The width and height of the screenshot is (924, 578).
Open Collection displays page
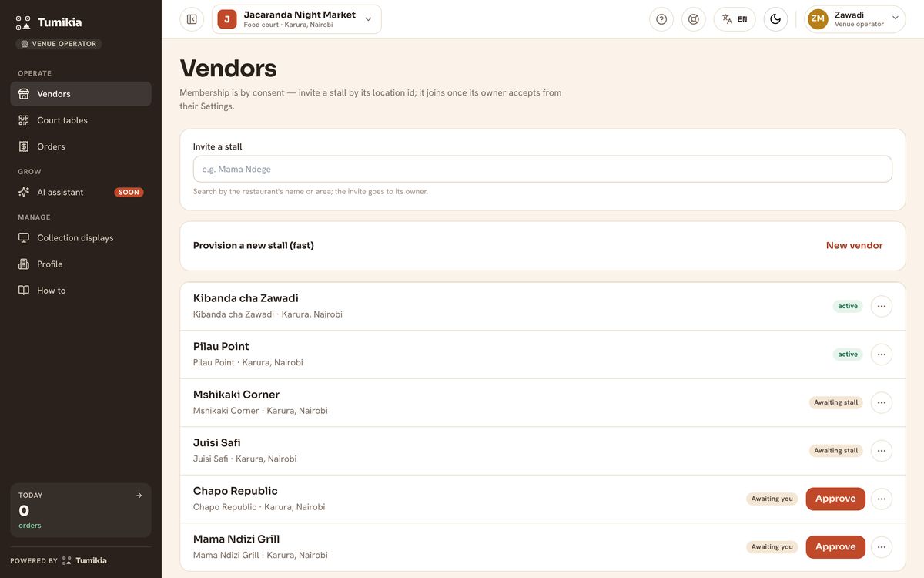coord(81,238)
